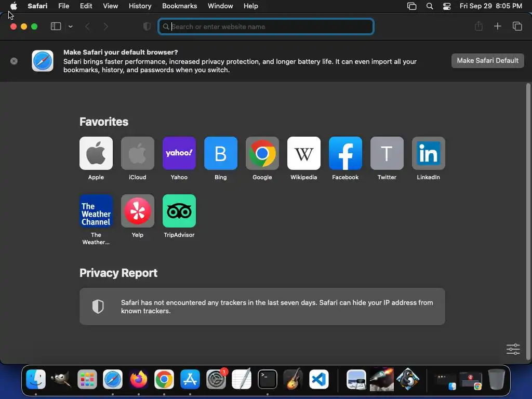Open the Yahoo favorite
Viewport: 532px width, 399px height.
[x=179, y=153]
